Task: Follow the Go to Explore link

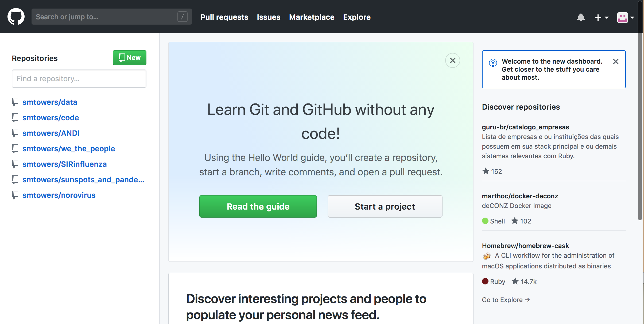Action: click(506, 300)
